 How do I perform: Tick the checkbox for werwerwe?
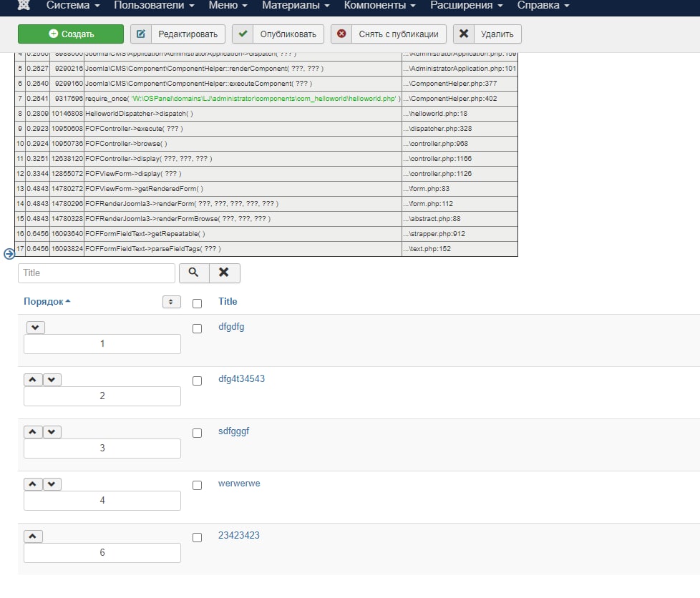click(x=197, y=486)
